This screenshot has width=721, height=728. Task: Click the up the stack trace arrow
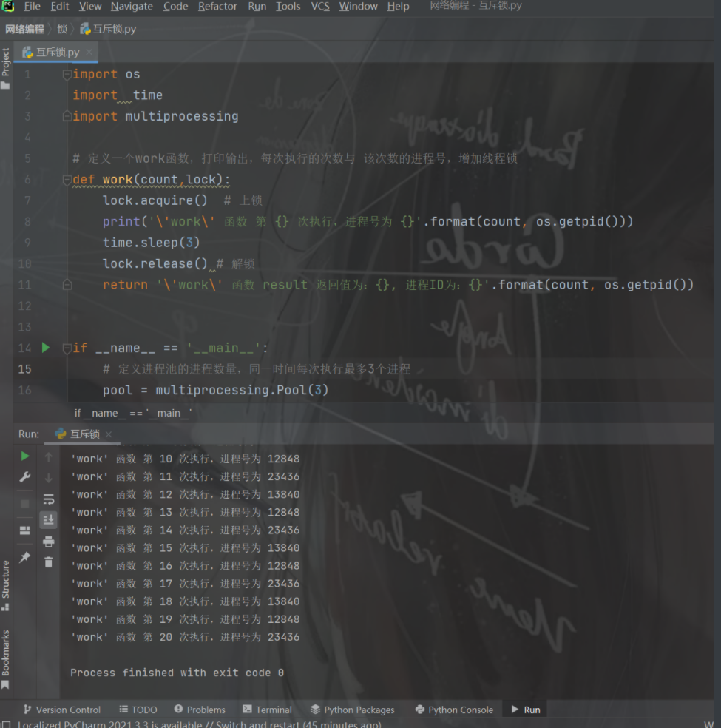click(x=48, y=457)
